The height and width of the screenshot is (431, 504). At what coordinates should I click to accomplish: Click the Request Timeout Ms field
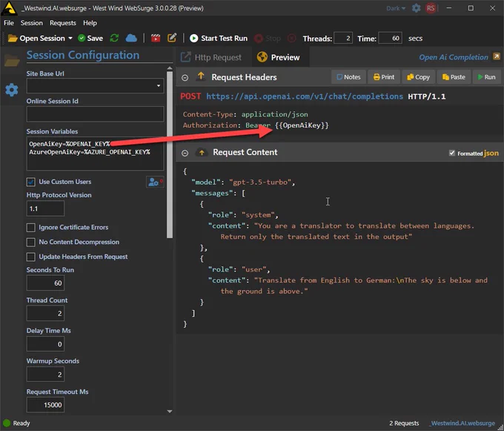pyautogui.click(x=45, y=404)
